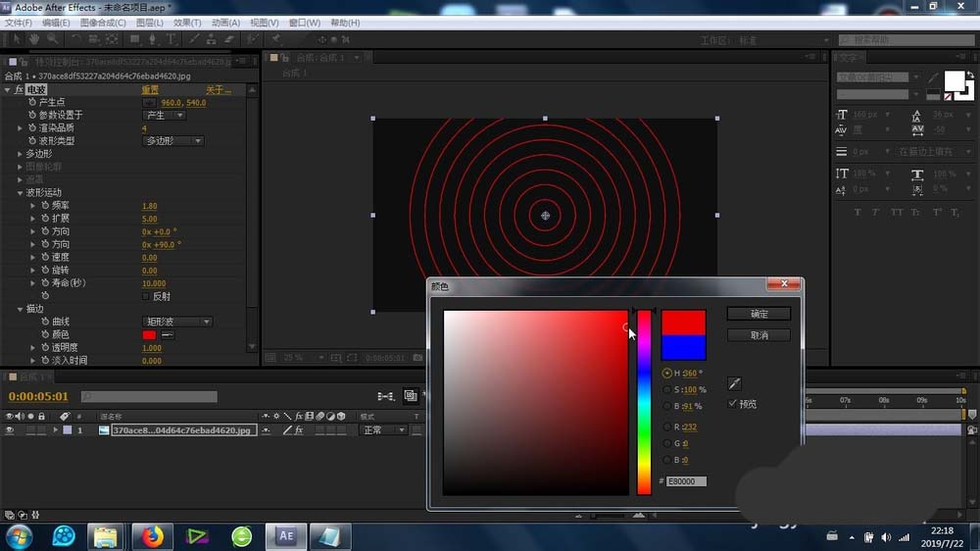This screenshot has height=551, width=980.
Task: Select the R radio button in color dialog
Action: click(x=667, y=427)
